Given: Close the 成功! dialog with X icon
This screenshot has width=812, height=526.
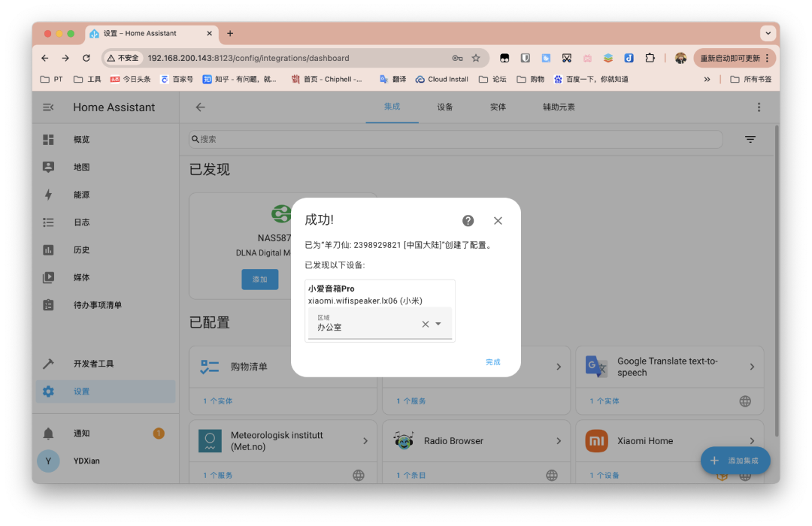Looking at the screenshot, I should coord(498,220).
